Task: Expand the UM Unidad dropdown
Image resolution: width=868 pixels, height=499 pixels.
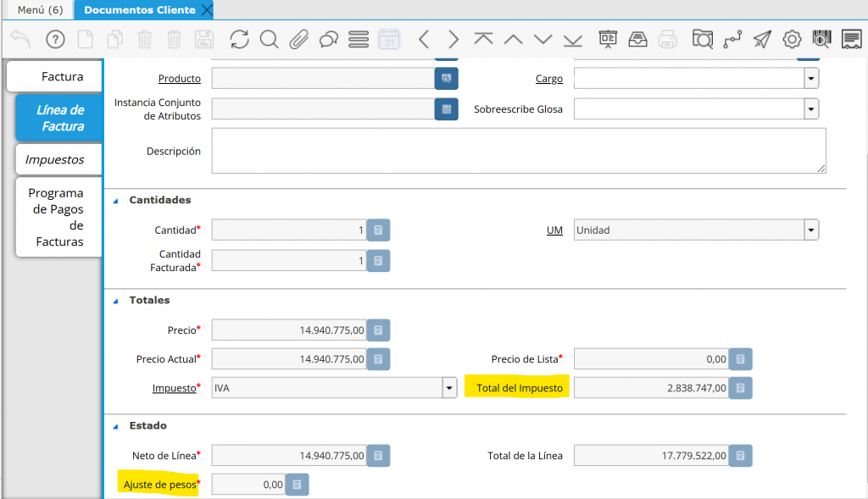Action: point(811,230)
